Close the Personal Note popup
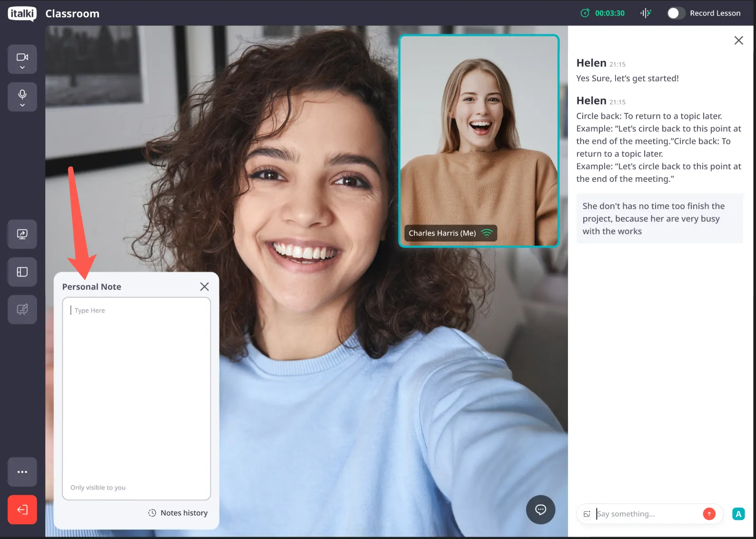 click(x=204, y=287)
